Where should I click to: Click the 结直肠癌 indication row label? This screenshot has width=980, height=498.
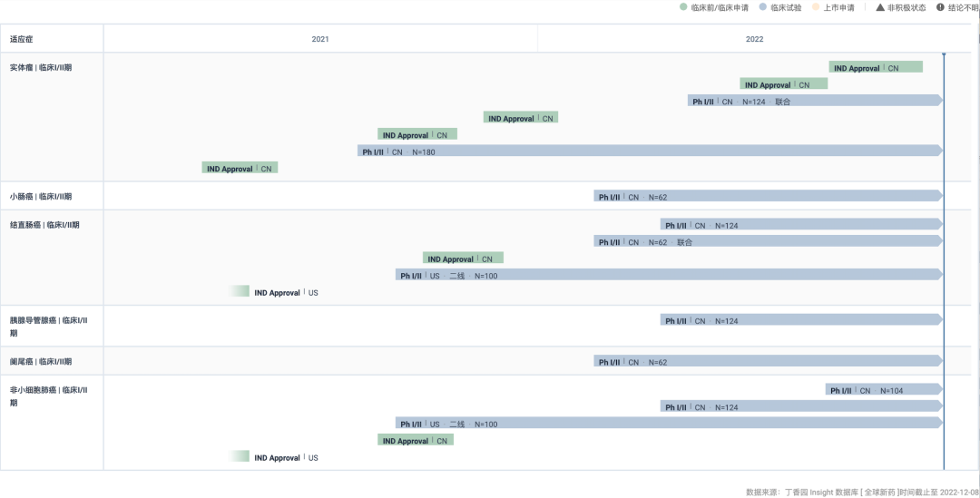[x=44, y=225]
